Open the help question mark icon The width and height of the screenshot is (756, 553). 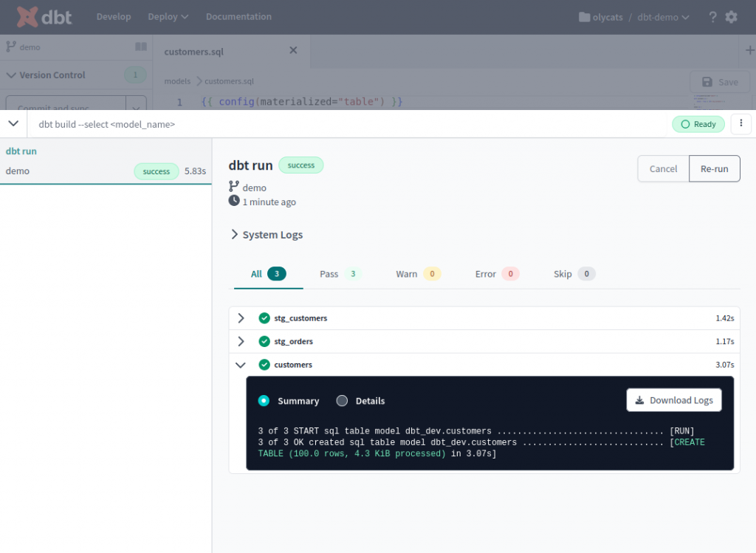(x=712, y=18)
